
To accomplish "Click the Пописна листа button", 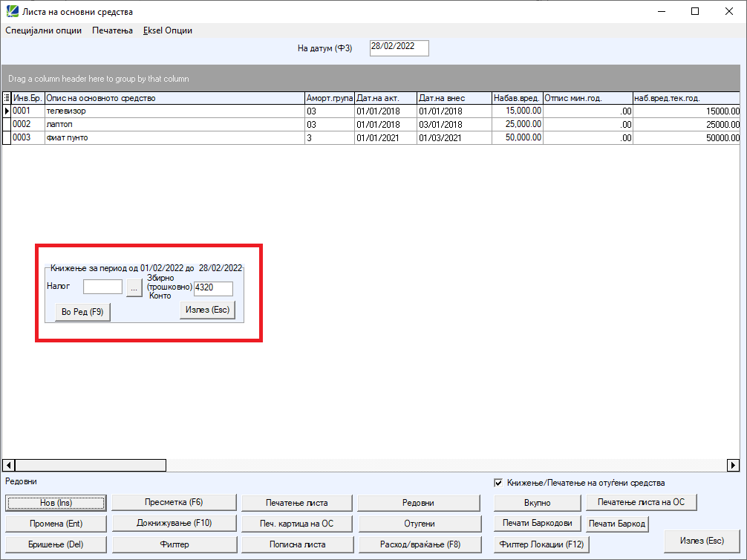I will 298,544.
